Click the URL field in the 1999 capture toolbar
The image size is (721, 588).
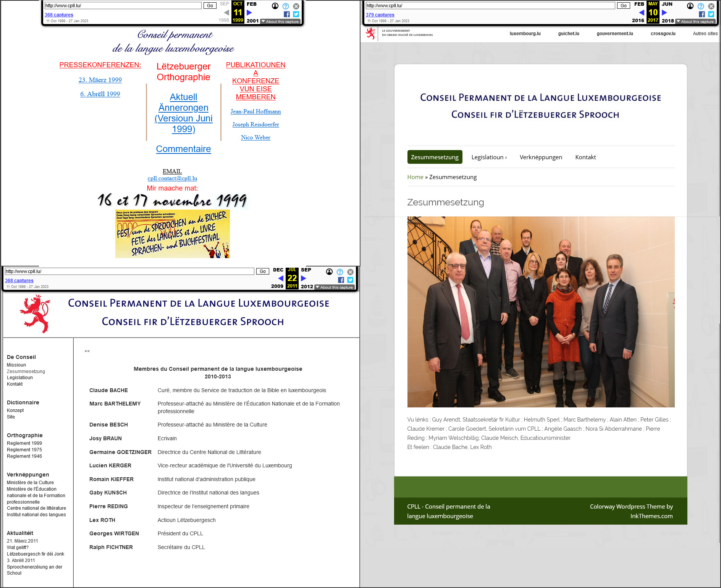pyautogui.click(x=123, y=6)
